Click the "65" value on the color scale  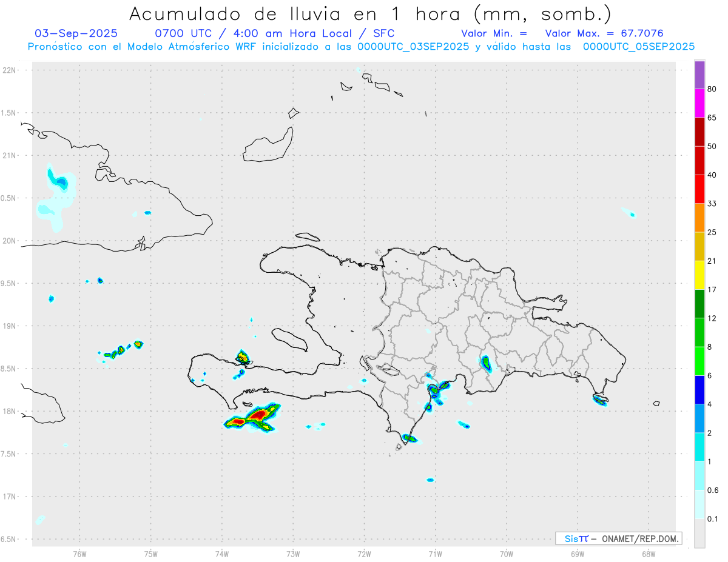[x=712, y=117]
